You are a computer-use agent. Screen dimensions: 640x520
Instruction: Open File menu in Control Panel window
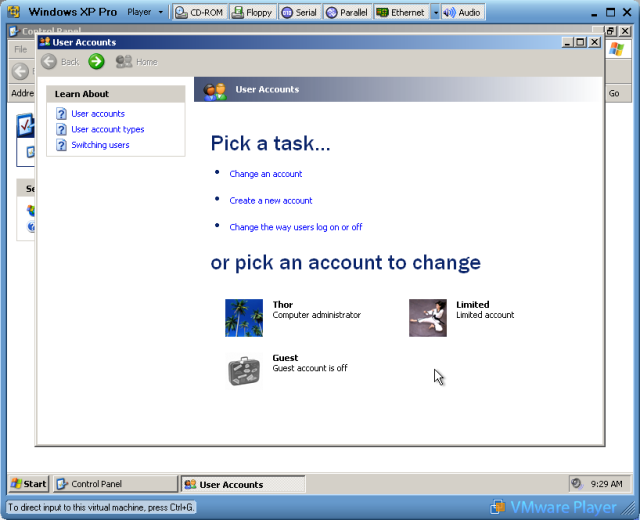(x=20, y=49)
